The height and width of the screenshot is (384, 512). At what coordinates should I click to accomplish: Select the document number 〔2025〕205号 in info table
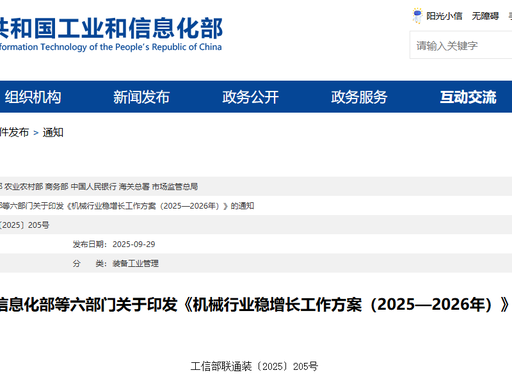(25, 225)
